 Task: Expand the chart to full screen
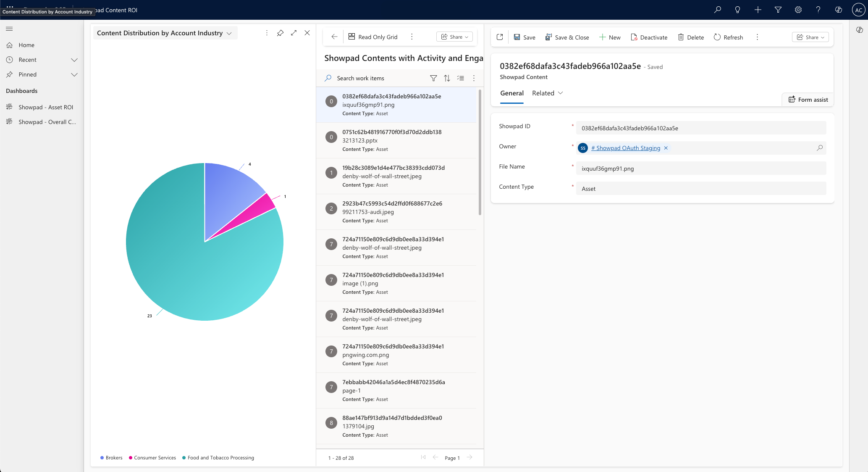pos(294,32)
